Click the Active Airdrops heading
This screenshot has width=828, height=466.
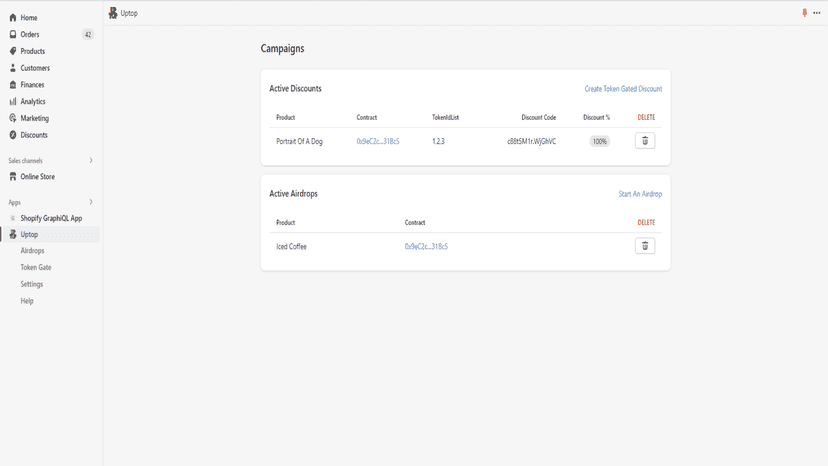(294, 193)
